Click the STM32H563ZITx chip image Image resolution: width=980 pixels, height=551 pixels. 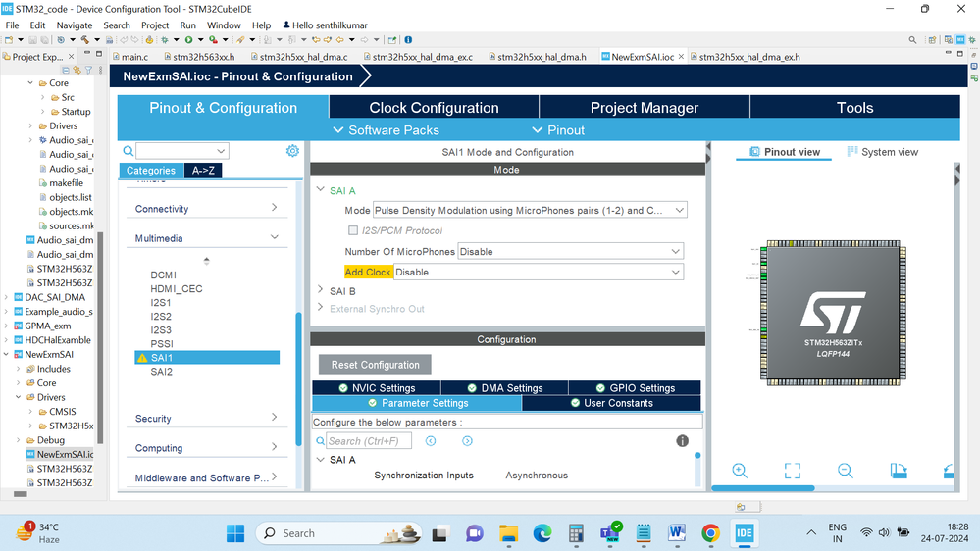833,312
